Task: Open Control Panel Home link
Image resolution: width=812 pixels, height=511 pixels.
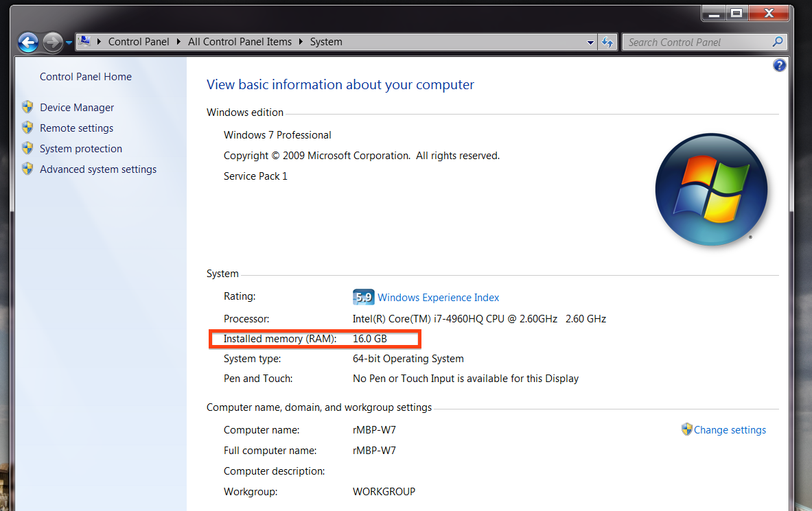Action: point(85,77)
